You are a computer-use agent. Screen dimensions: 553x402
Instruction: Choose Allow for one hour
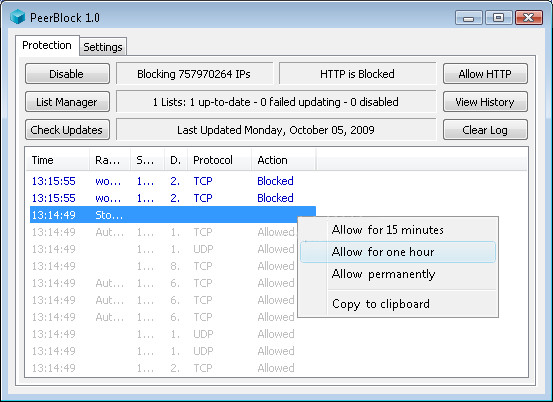[x=398, y=252]
